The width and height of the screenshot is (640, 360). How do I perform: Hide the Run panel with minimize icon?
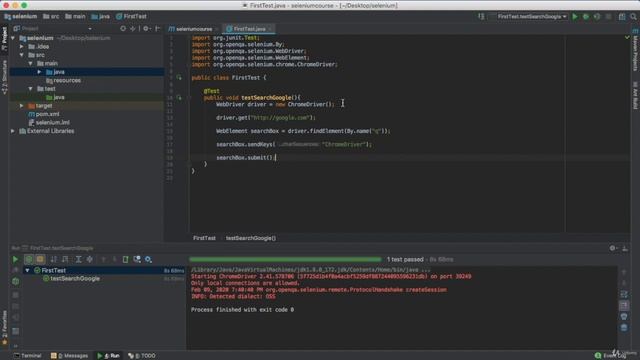point(625,248)
